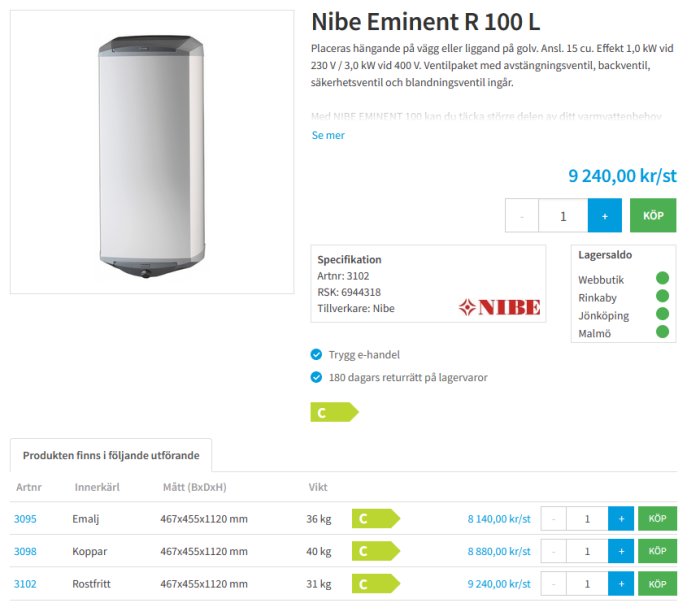Click the Specifikation heading
Image resolution: width=700 pixels, height=616 pixels.
pyautogui.click(x=349, y=259)
